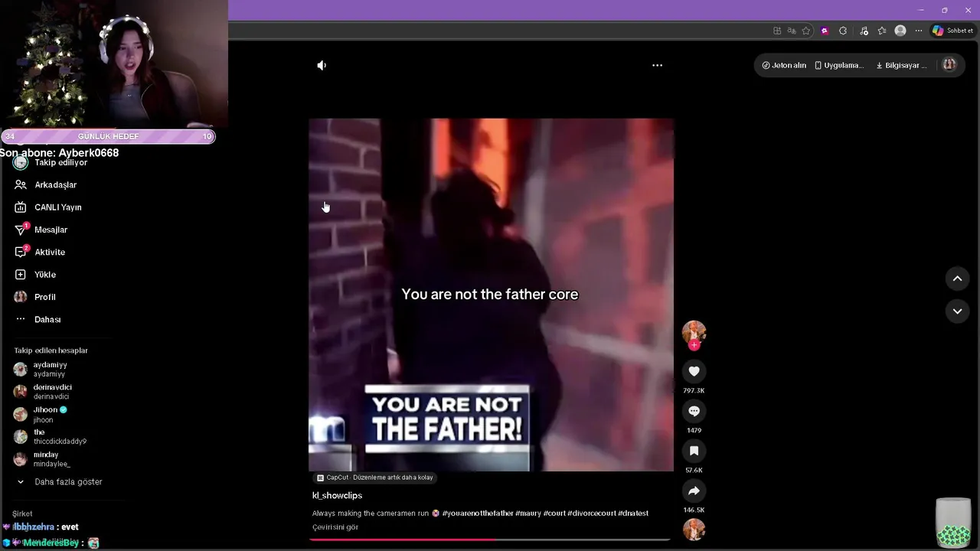
Task: Click the playing video to pause
Action: click(491, 295)
